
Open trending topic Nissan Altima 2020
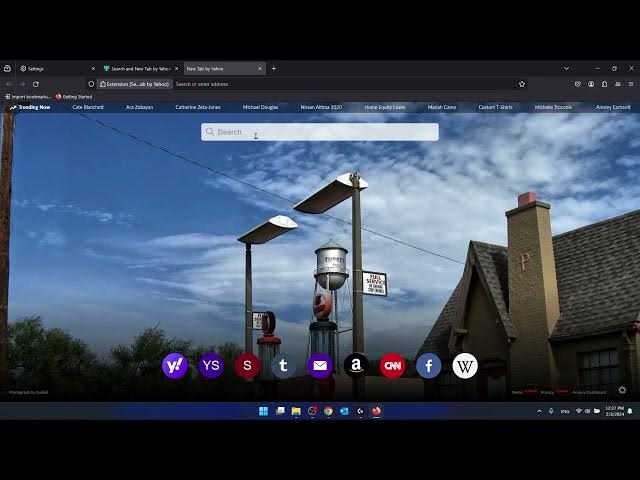point(321,107)
